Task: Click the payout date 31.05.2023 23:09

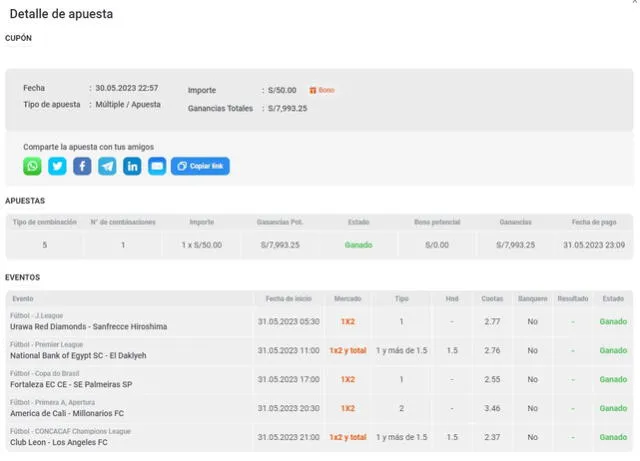Action: tap(594, 245)
